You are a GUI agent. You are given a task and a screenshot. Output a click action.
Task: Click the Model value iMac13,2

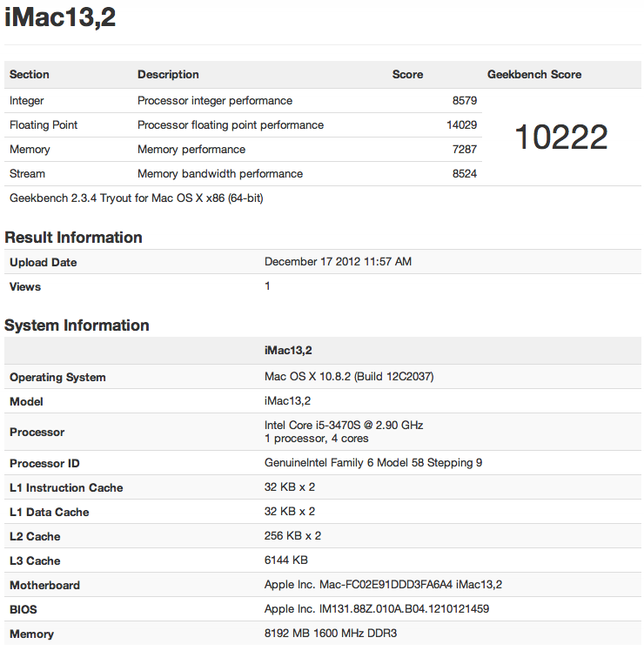288,401
